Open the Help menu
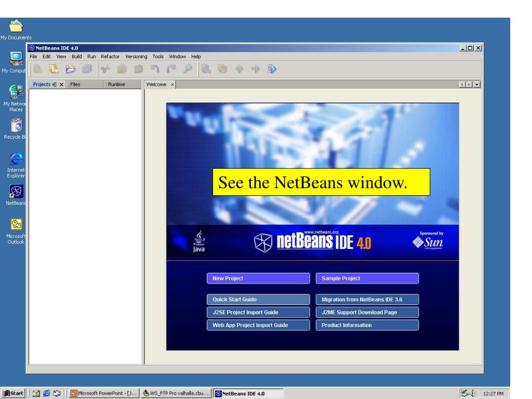 (196, 57)
